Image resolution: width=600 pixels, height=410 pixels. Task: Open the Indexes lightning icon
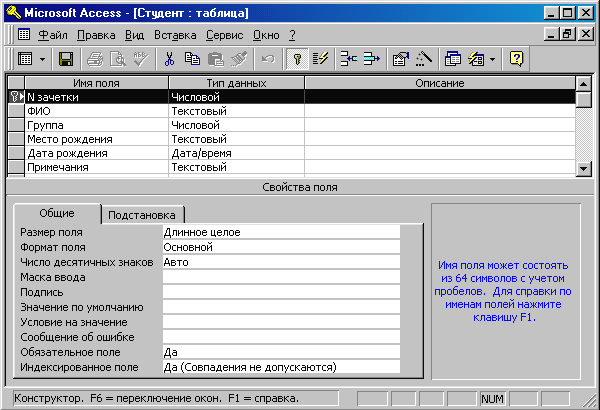pos(320,59)
